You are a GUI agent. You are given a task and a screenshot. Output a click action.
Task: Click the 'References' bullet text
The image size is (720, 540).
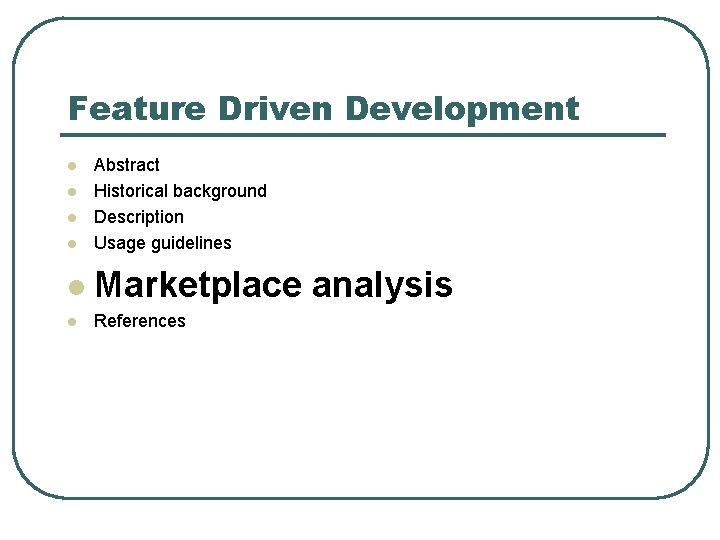pyautogui.click(x=140, y=321)
